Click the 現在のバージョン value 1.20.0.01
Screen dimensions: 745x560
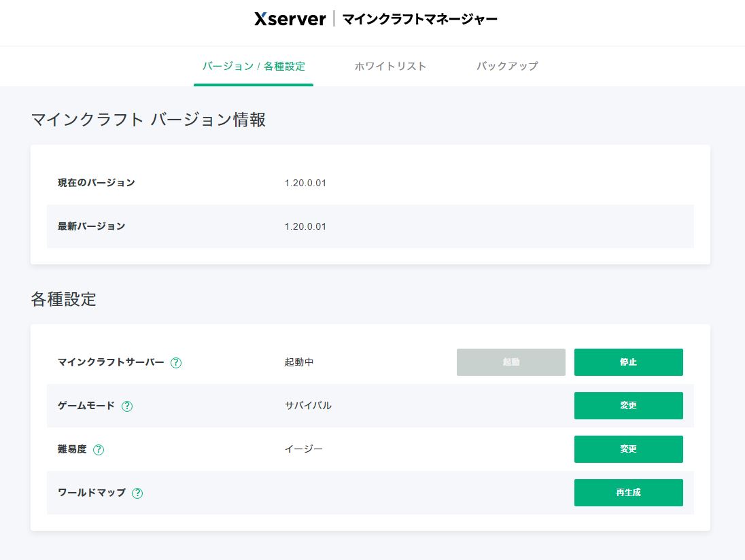[305, 183]
